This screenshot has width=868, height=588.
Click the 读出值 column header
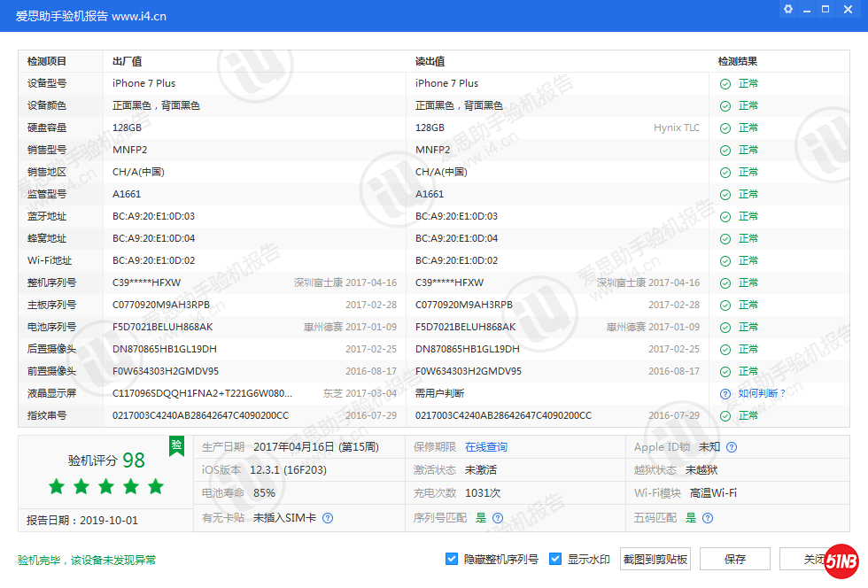click(x=430, y=62)
